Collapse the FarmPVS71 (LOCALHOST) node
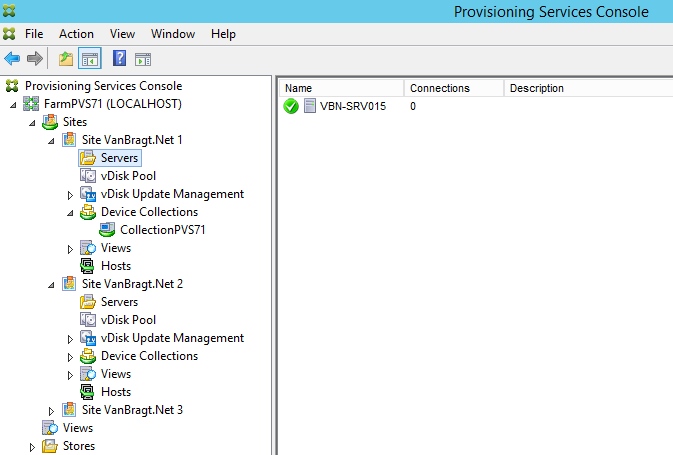Image resolution: width=673 pixels, height=455 pixels. tap(13, 105)
